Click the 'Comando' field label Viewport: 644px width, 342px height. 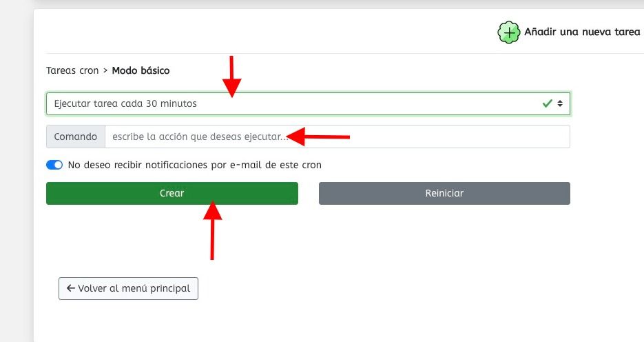tap(76, 137)
